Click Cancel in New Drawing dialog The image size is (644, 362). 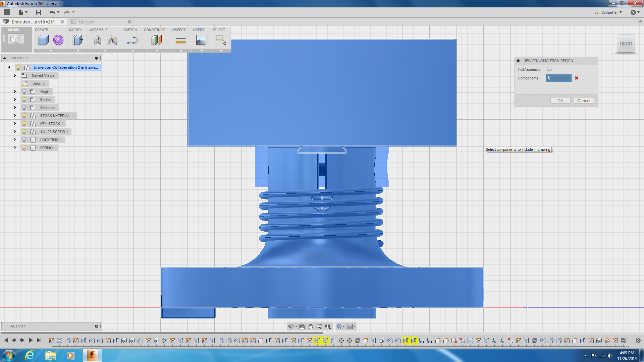pyautogui.click(x=584, y=101)
